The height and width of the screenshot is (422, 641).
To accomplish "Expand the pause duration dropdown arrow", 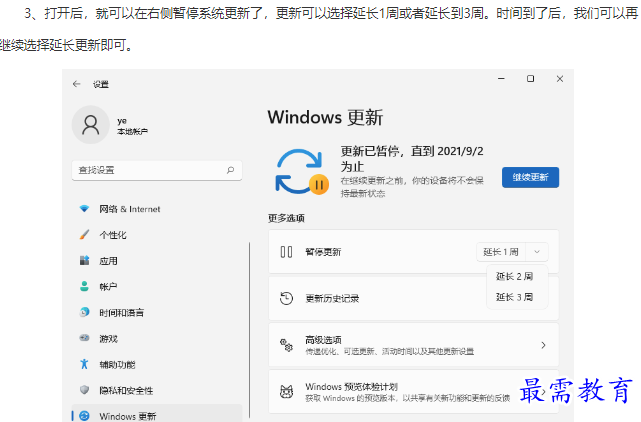I will (x=537, y=252).
